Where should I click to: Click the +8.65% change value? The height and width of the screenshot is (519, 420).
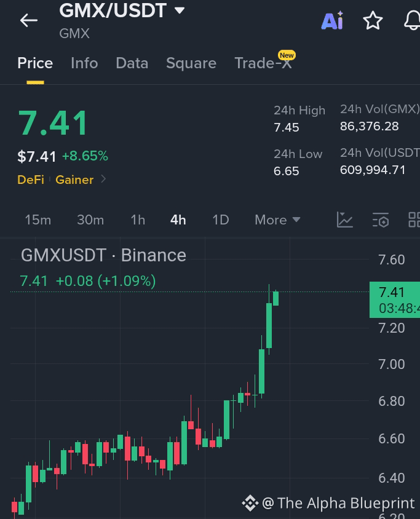click(85, 156)
